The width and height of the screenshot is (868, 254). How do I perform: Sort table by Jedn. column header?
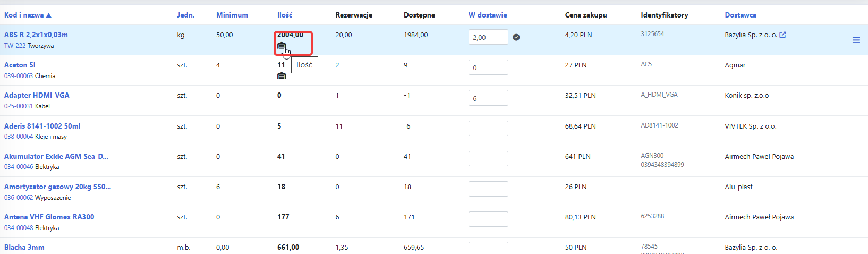(x=186, y=15)
